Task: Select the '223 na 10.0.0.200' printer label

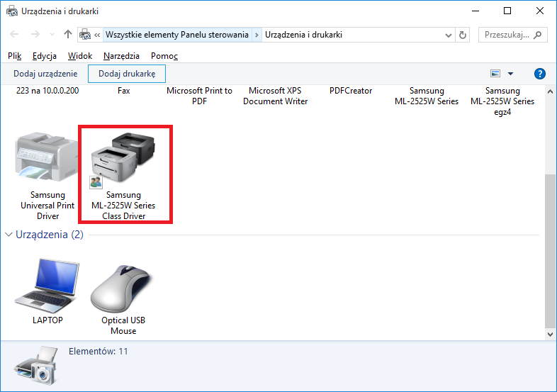Action: pos(47,91)
